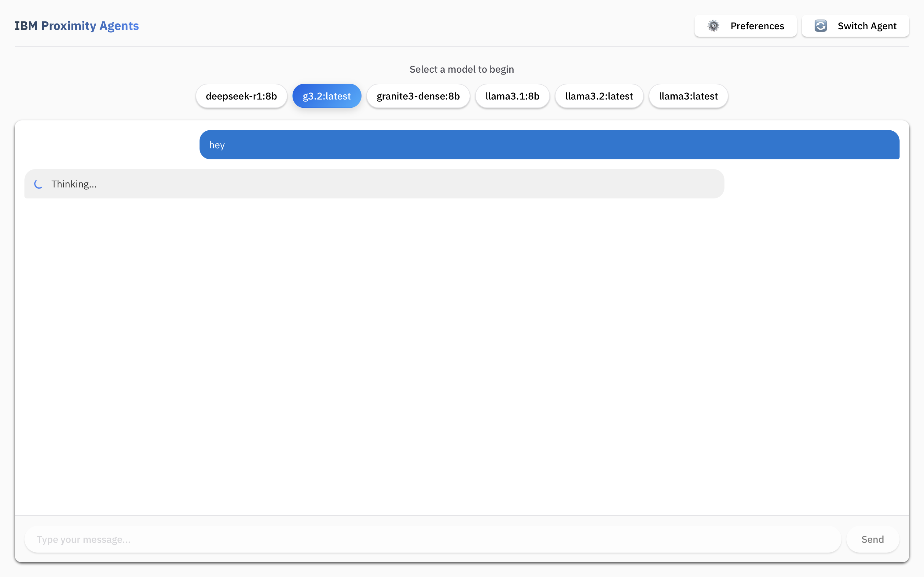
Task: Click the Switch Agent button label text
Action: tap(867, 26)
